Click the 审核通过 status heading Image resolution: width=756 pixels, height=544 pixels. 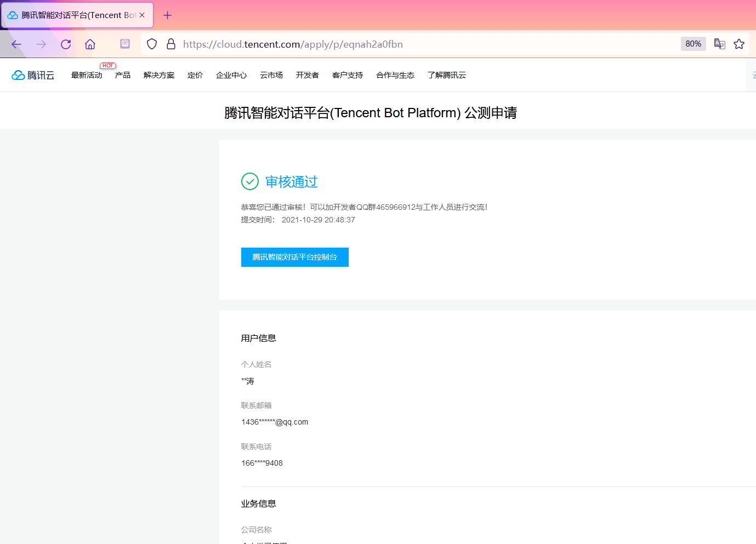point(292,182)
